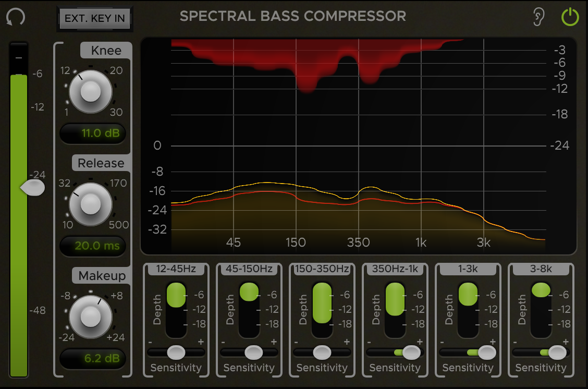
Task: Toggle the ear listen icon
Action: point(538,17)
